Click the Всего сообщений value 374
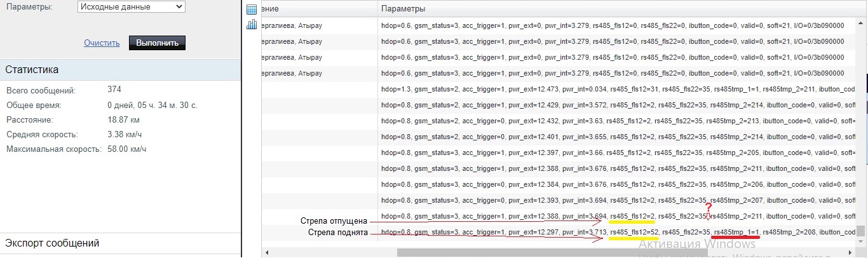The image size is (868, 258). point(114,90)
